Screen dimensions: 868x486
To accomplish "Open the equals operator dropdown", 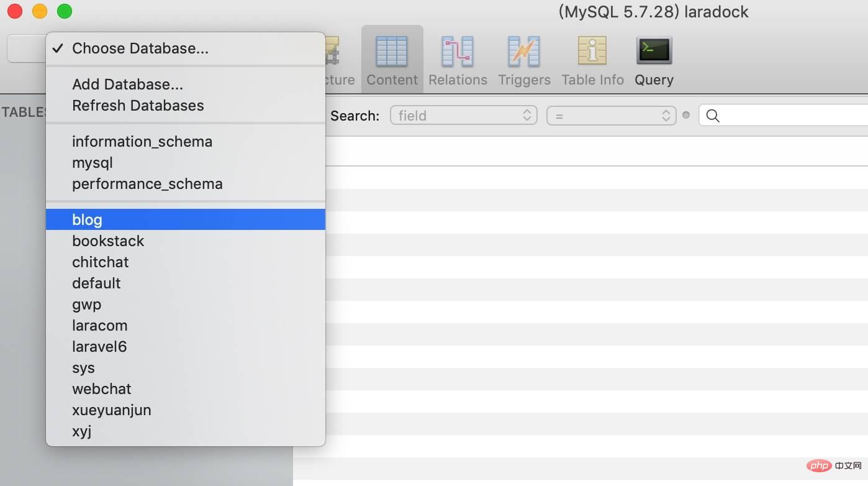I will click(x=611, y=116).
